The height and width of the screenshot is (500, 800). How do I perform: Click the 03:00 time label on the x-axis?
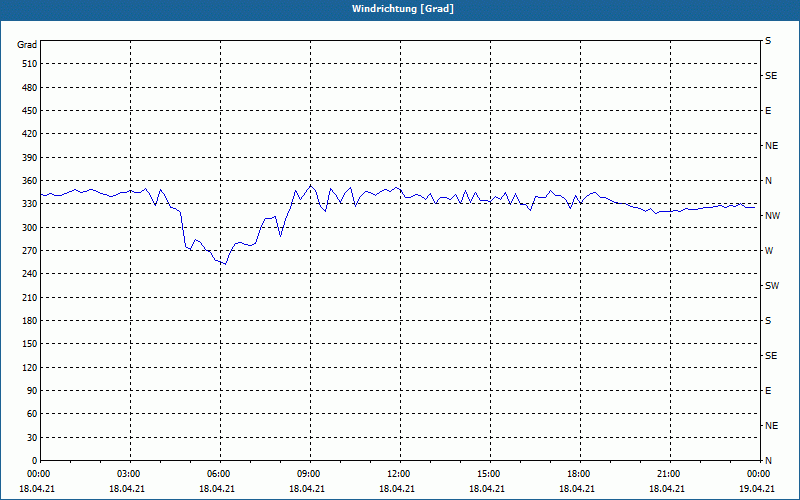point(129,474)
